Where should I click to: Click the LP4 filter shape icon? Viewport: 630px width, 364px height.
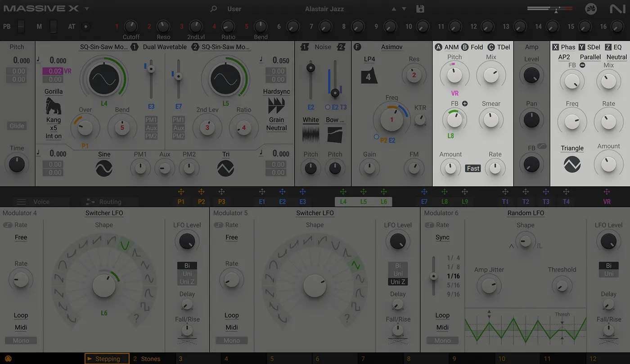pyautogui.click(x=369, y=76)
